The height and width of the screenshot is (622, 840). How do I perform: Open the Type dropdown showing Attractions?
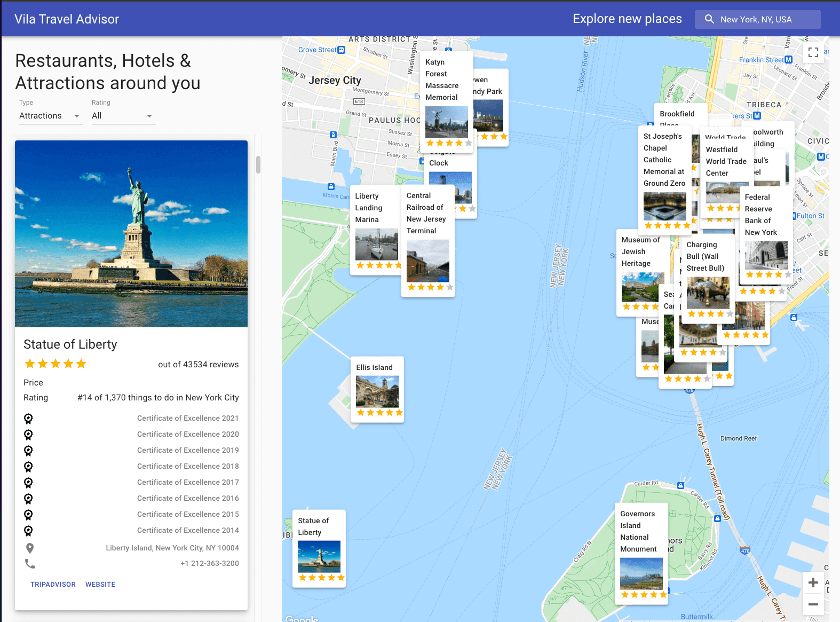51,116
